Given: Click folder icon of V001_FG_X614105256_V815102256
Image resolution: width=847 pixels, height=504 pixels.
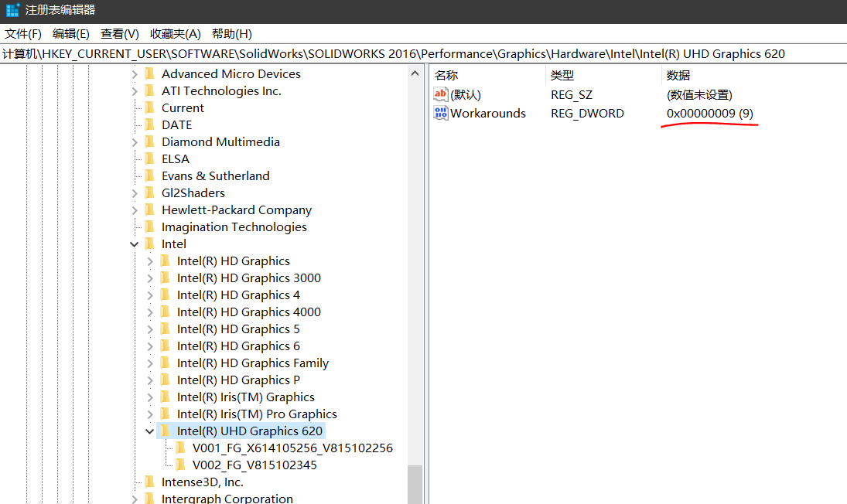Looking at the screenshot, I should pos(180,448).
